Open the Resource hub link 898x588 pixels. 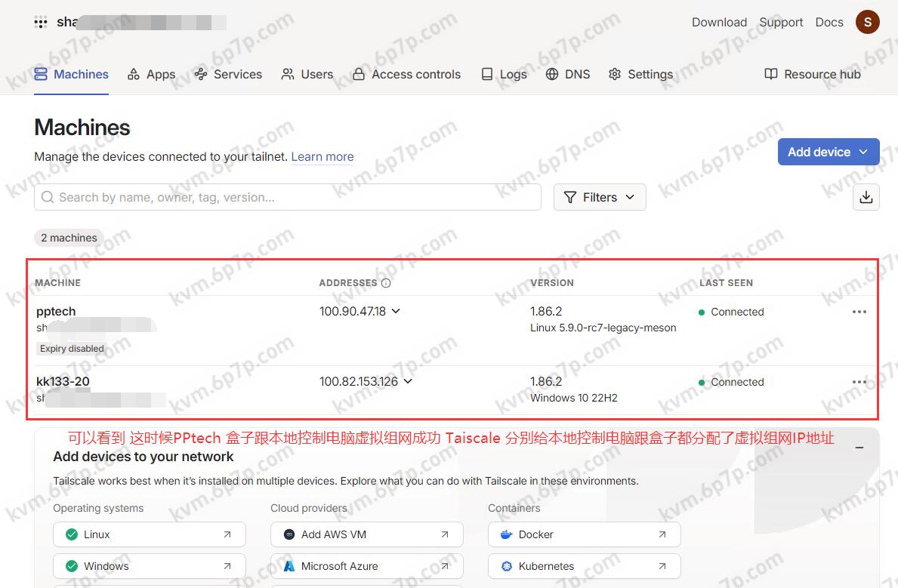click(813, 74)
